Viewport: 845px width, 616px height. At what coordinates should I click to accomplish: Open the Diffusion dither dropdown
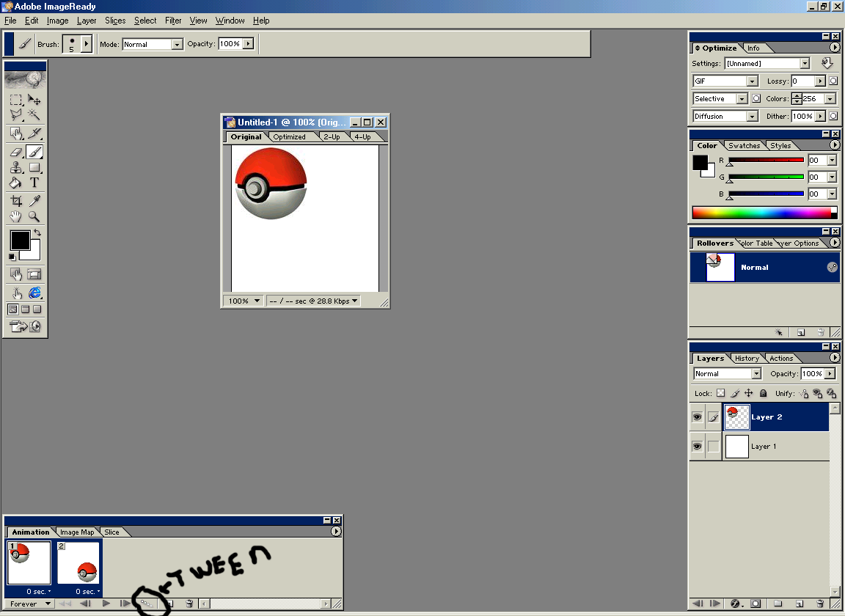[753, 117]
